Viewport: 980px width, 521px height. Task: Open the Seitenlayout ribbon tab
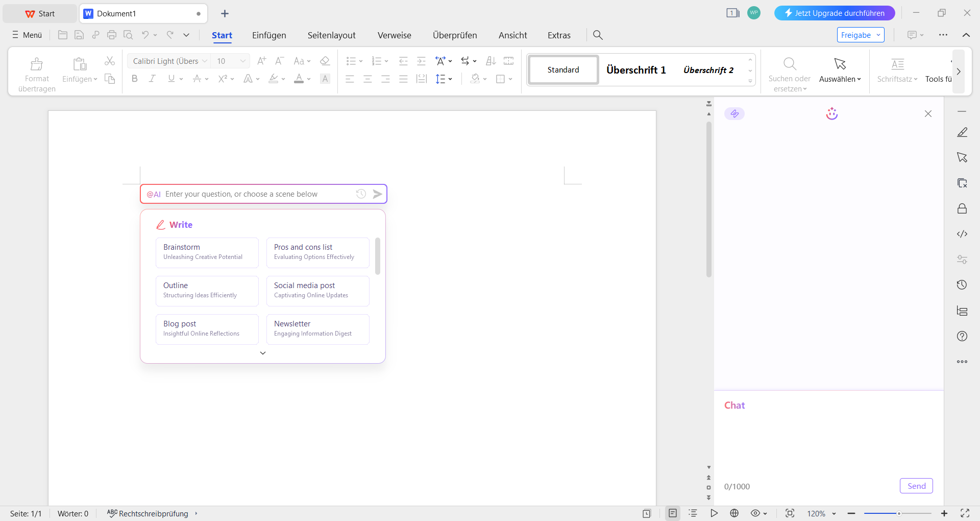(331, 35)
